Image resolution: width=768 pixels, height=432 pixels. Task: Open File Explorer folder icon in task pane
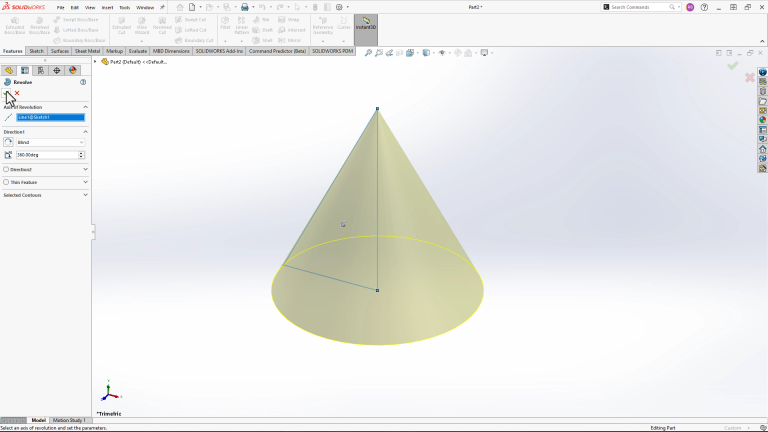click(x=763, y=101)
